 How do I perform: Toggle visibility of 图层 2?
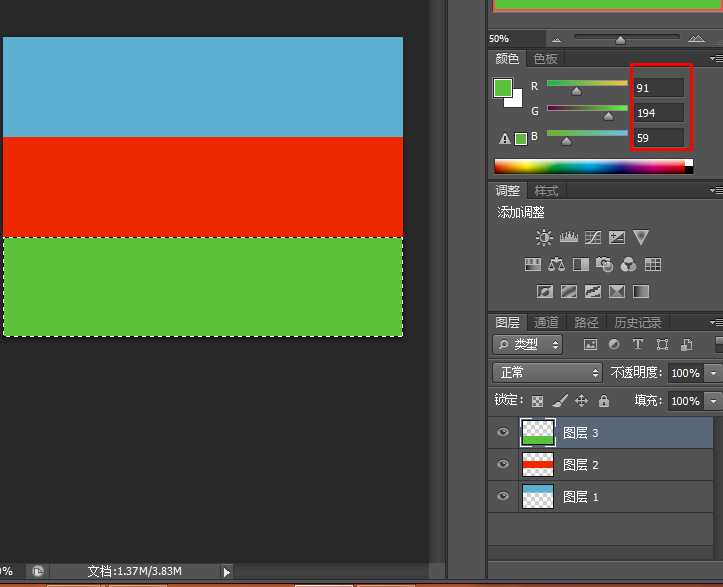(x=503, y=465)
